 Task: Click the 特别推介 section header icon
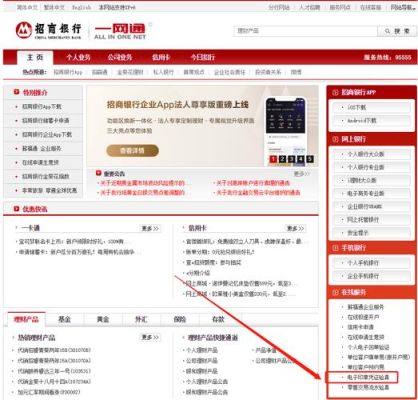tap(16, 92)
